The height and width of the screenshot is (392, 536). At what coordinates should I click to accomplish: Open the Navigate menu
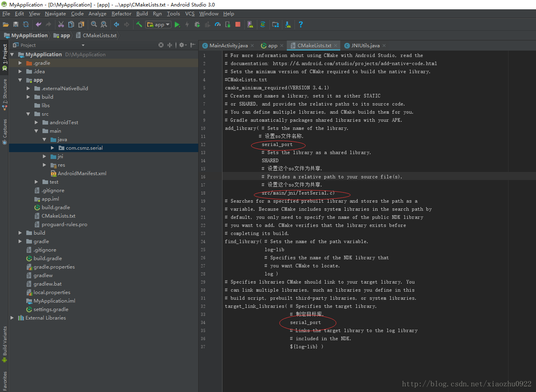pyautogui.click(x=55, y=13)
